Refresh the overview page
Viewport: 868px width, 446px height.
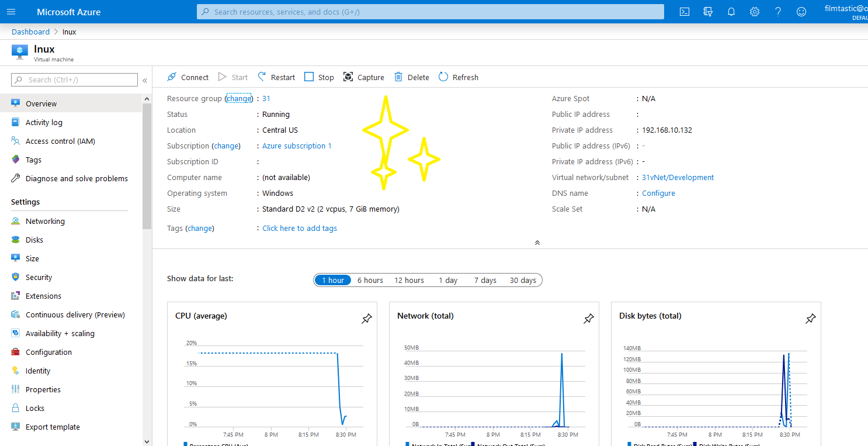coord(459,77)
